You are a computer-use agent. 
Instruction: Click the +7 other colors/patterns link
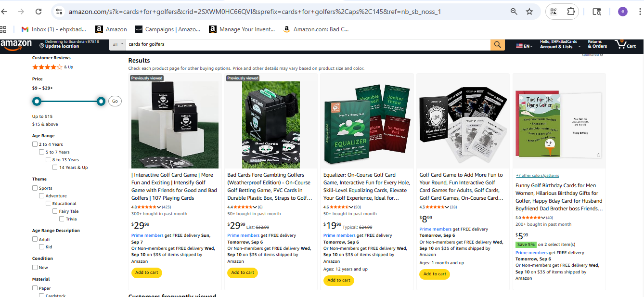(x=537, y=176)
